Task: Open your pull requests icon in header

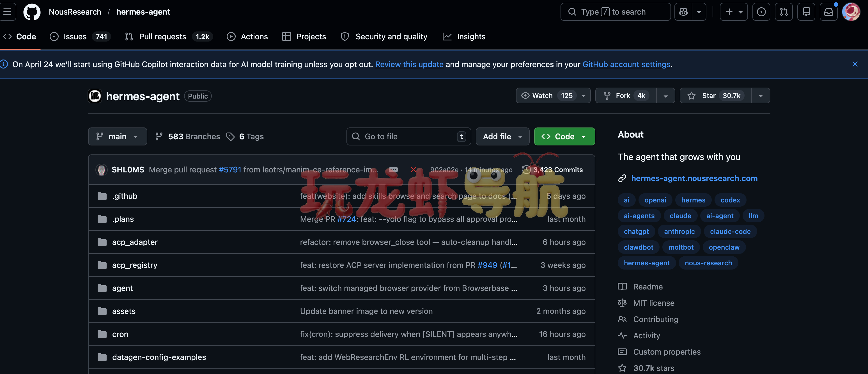Action: pos(784,12)
